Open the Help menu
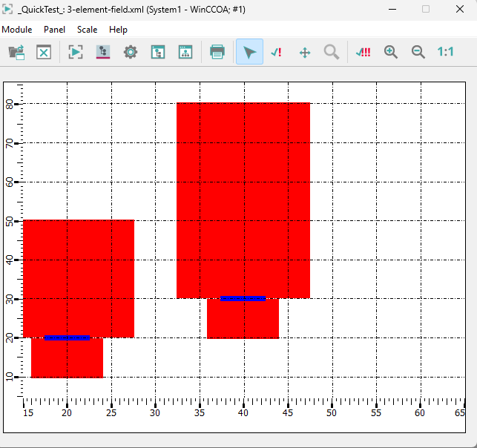The height and width of the screenshot is (448, 477). [118, 30]
